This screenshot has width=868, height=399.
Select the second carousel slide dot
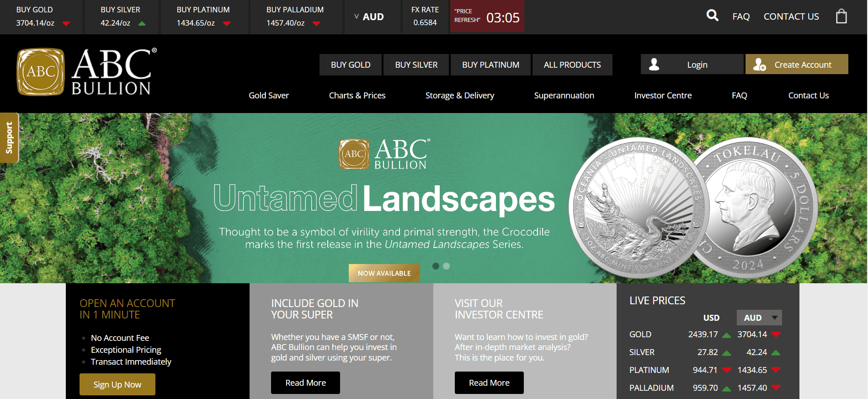click(x=447, y=266)
